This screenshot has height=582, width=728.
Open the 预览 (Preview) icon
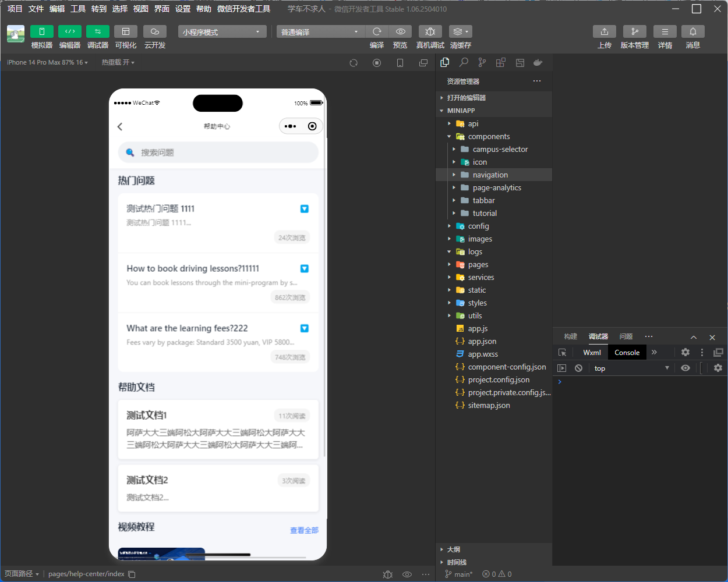click(x=400, y=31)
